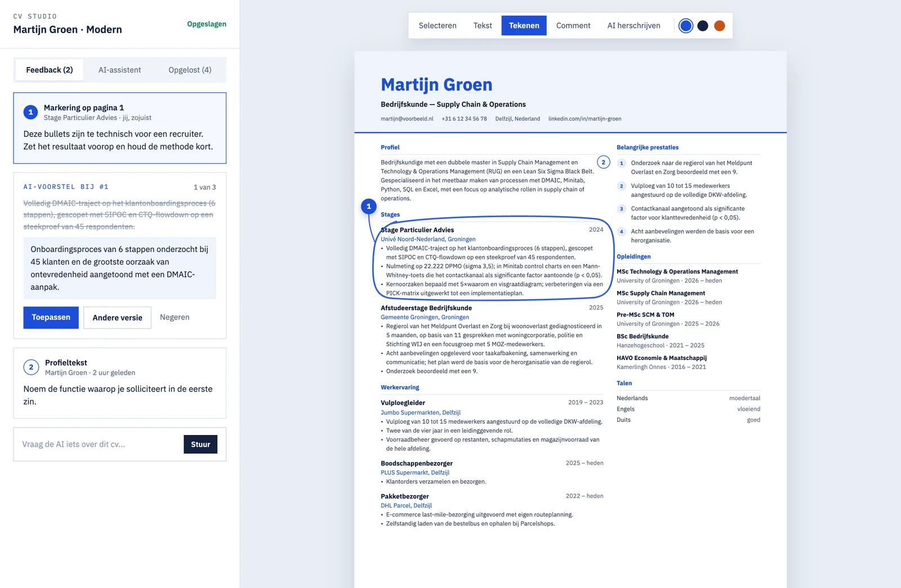Screen dimensions: 901x588
Task: Open the AI herschrijven tool
Action: (634, 26)
